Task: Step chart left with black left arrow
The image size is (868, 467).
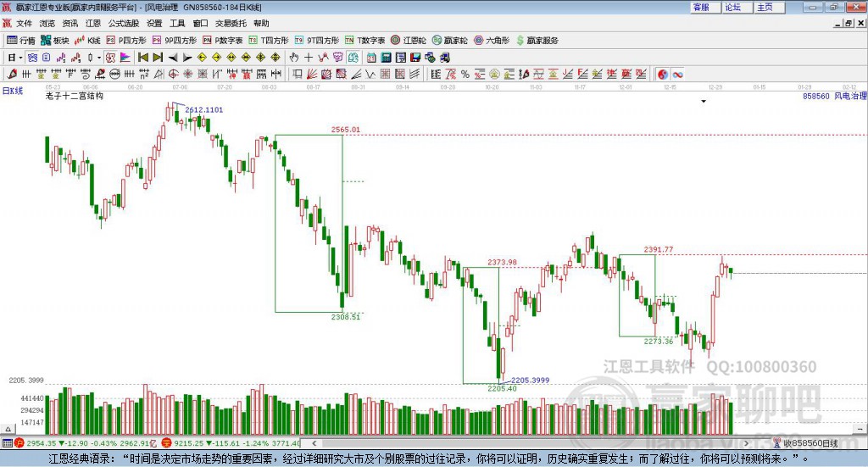Action: pos(173,58)
